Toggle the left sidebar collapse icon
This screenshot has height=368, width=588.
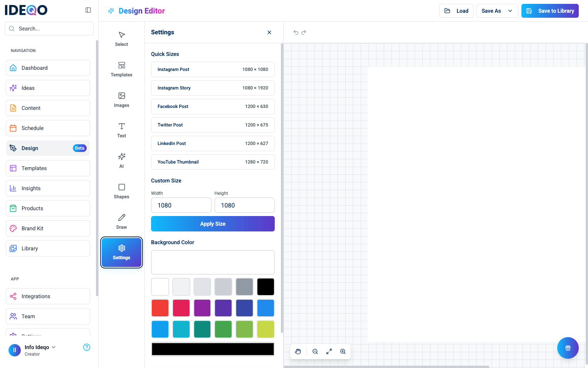click(x=88, y=10)
